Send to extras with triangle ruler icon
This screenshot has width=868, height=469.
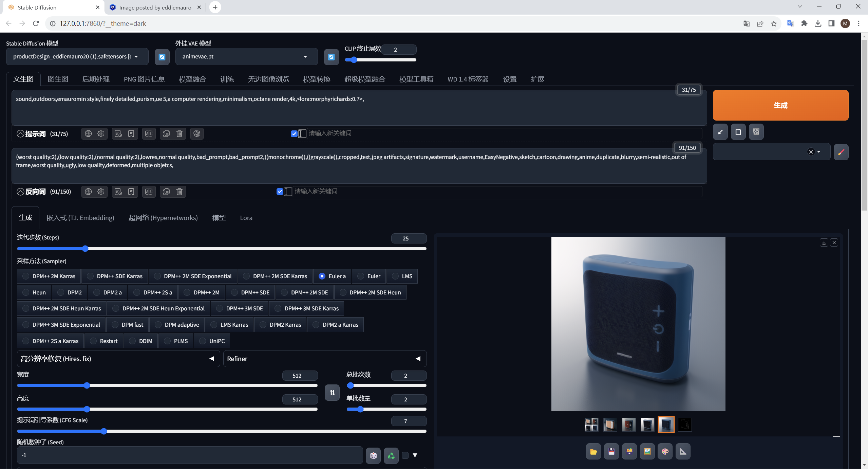click(683, 451)
